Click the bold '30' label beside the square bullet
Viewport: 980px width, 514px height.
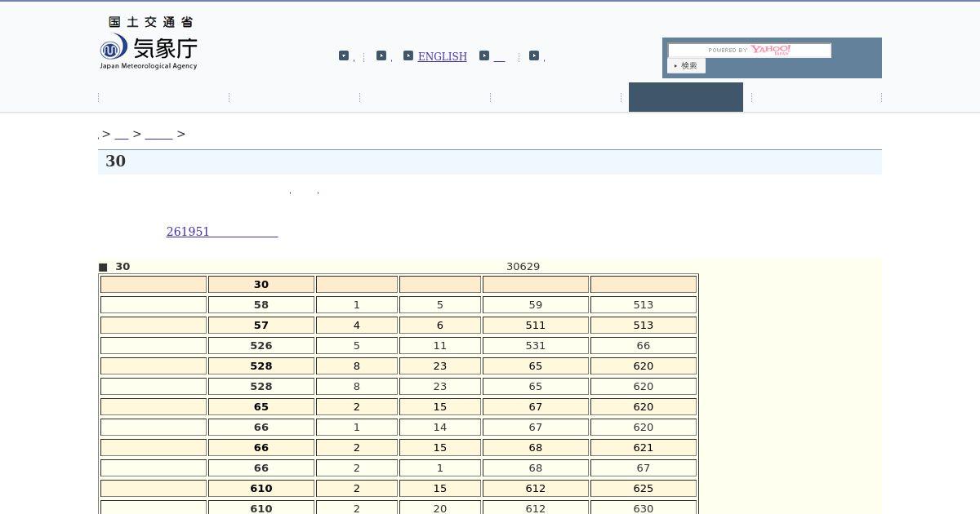point(122,267)
